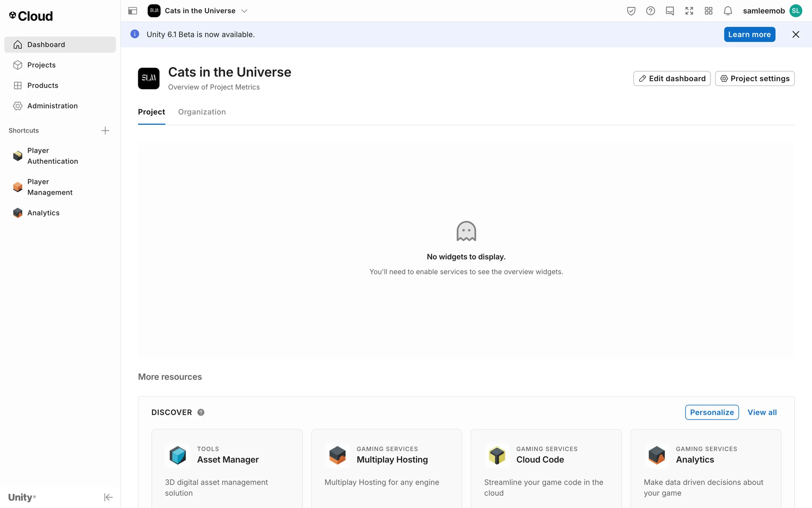Add a shortcut with plus icon
Screen dimensions: 812x508
[x=105, y=130]
